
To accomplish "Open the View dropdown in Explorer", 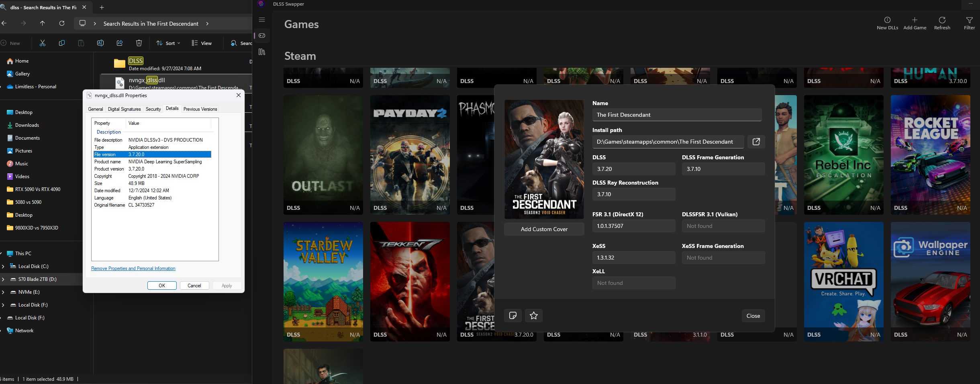I will [x=202, y=43].
